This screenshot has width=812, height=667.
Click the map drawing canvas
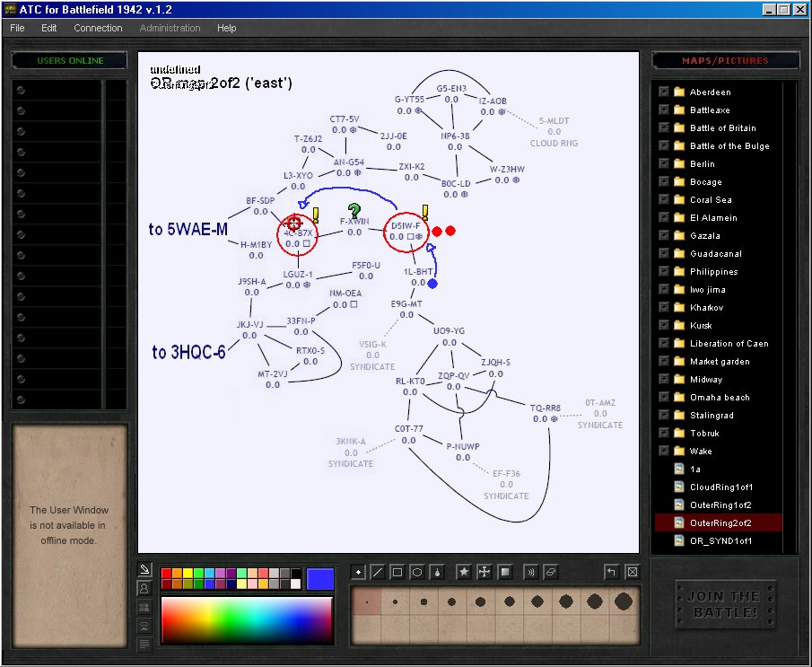[389, 303]
